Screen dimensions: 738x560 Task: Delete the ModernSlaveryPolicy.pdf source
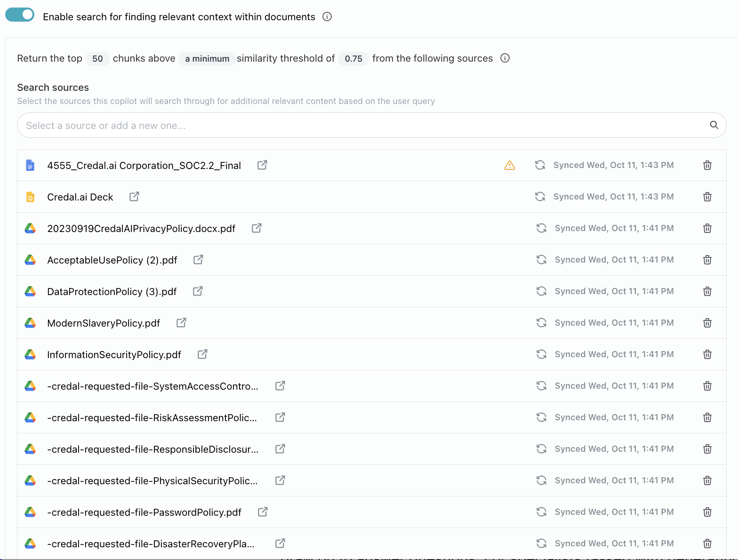tap(707, 323)
